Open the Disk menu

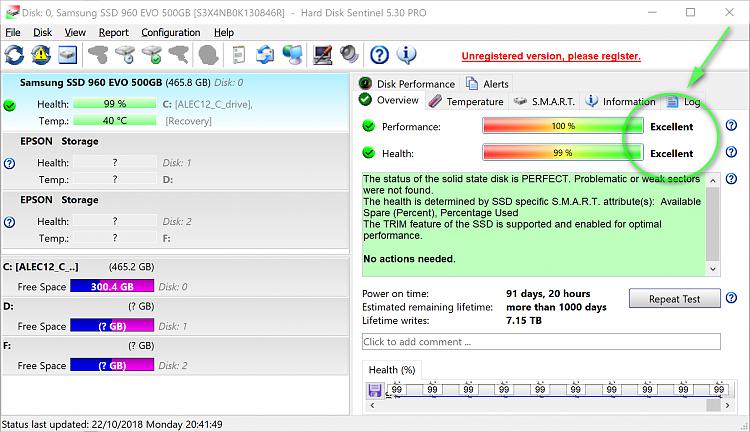pos(42,33)
